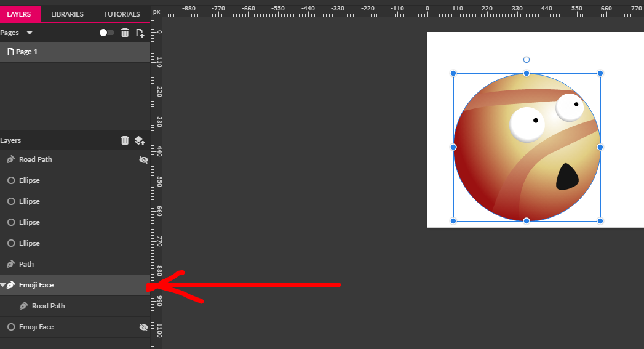Click the emoji's black mouth shape
Screen dimensions: 644x349
(567, 177)
